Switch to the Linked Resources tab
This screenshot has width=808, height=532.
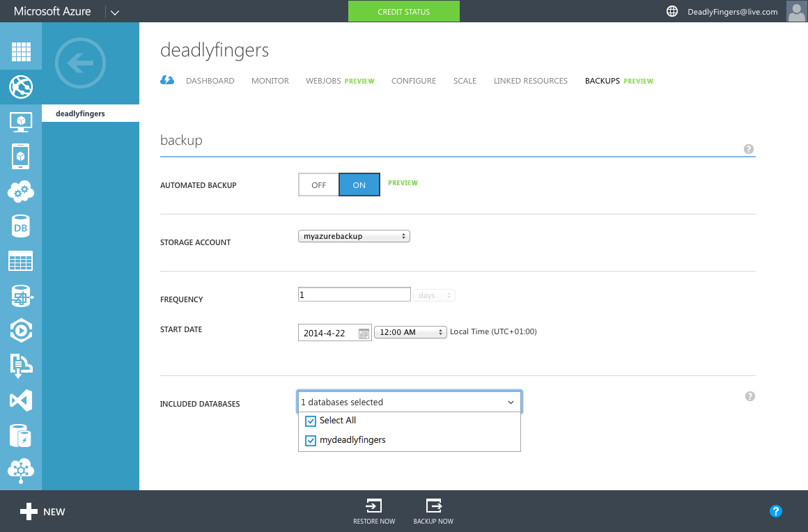tap(530, 81)
